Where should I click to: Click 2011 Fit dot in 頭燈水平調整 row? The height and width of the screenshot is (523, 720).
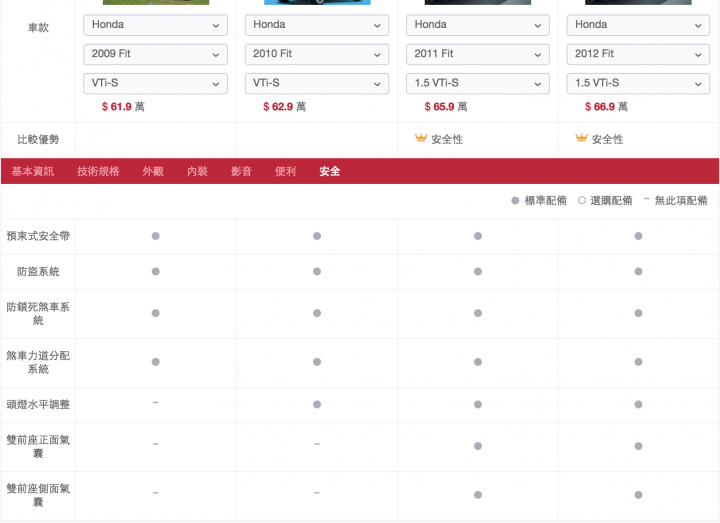[x=478, y=405]
